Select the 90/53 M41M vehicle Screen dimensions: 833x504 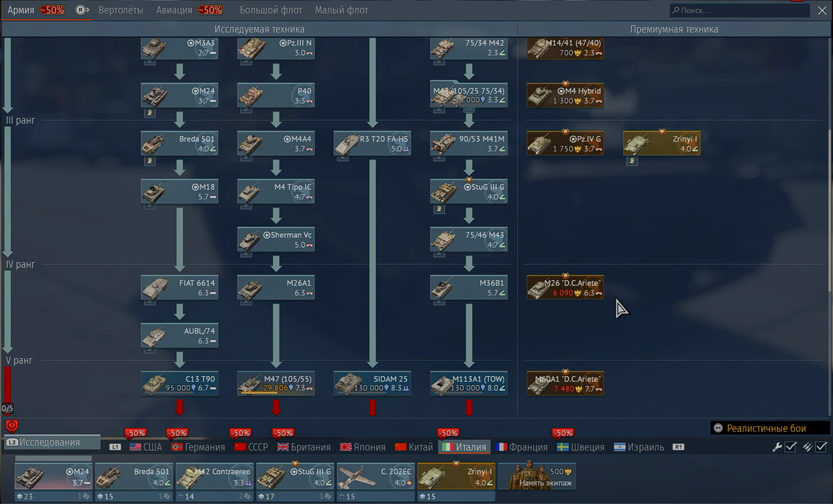point(469,143)
